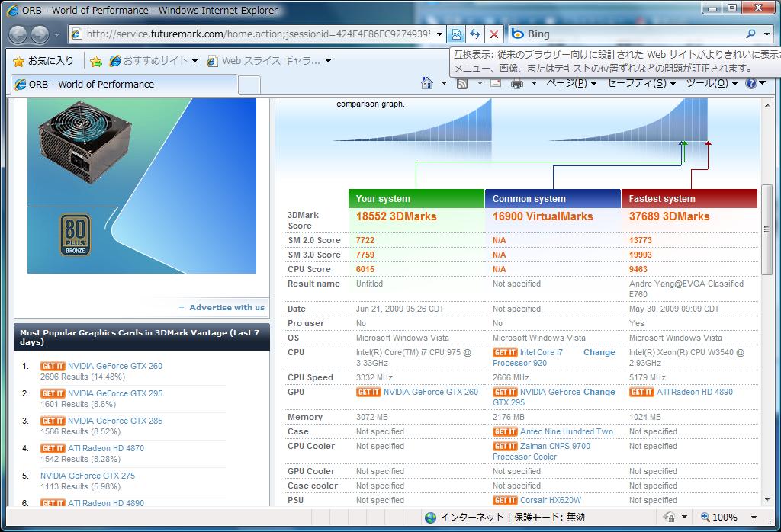Click the Your system column header
This screenshot has width=781, height=532.
tap(416, 199)
